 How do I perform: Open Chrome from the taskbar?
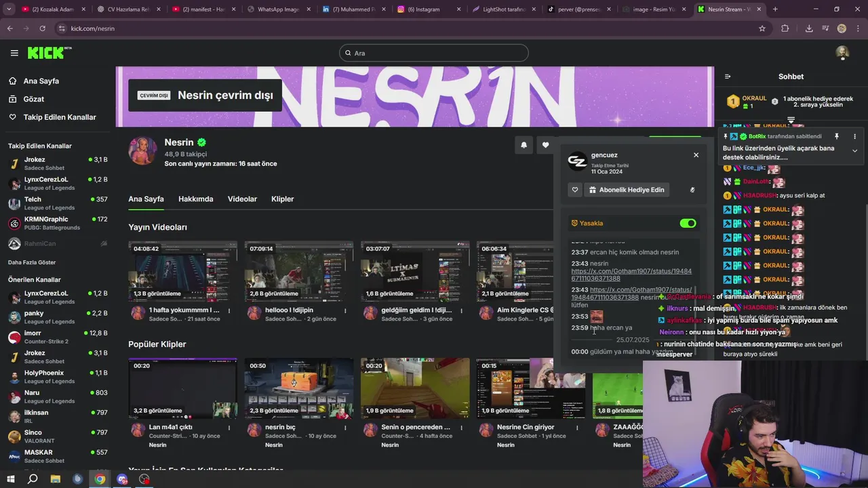(x=100, y=479)
